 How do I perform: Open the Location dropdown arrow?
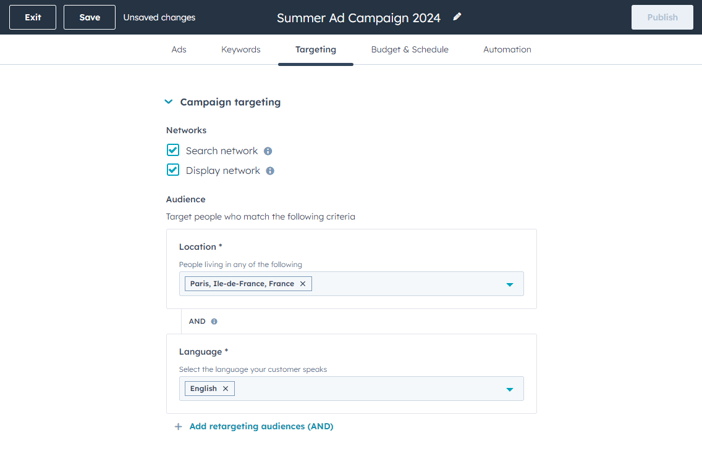click(509, 285)
